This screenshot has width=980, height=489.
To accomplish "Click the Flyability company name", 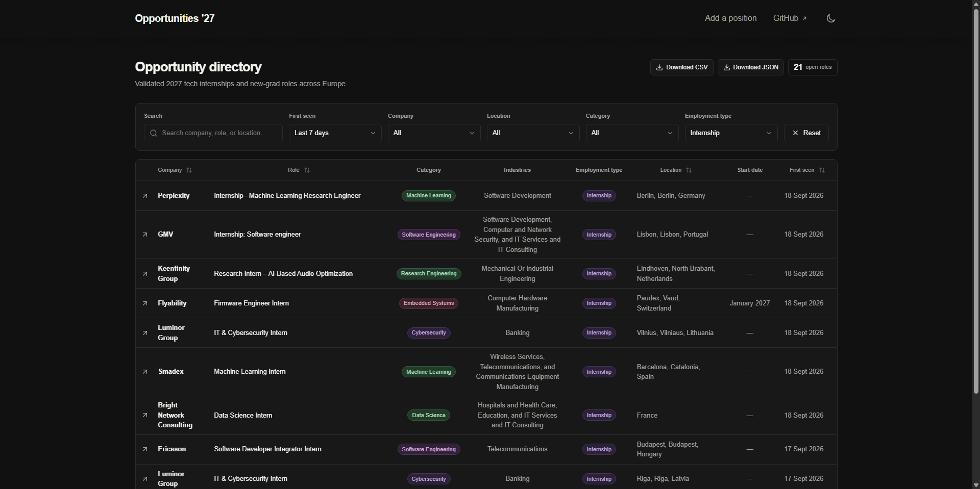I will 172,303.
